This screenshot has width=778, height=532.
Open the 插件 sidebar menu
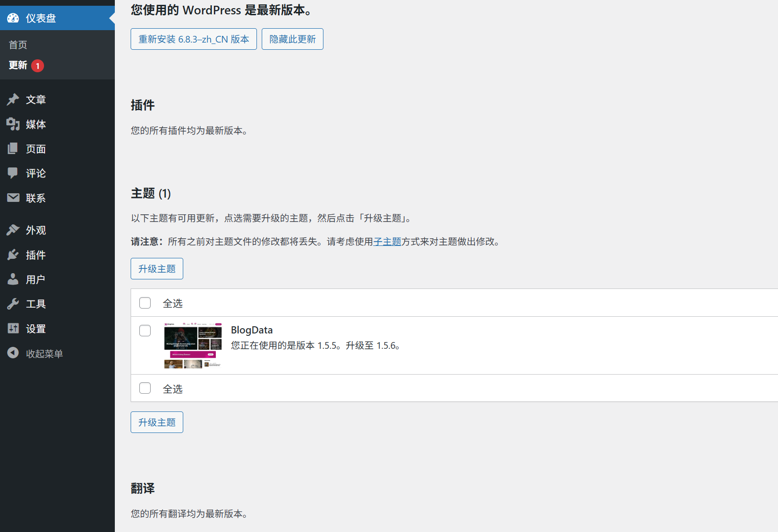(57, 255)
